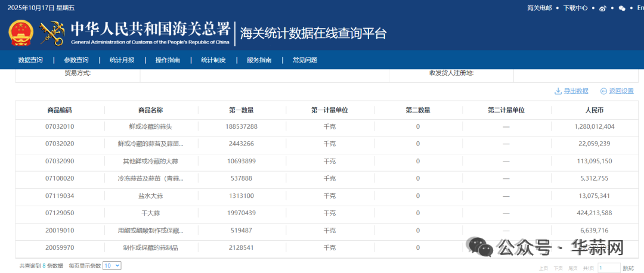Click the download icon beside 导出数据

click(x=558, y=91)
